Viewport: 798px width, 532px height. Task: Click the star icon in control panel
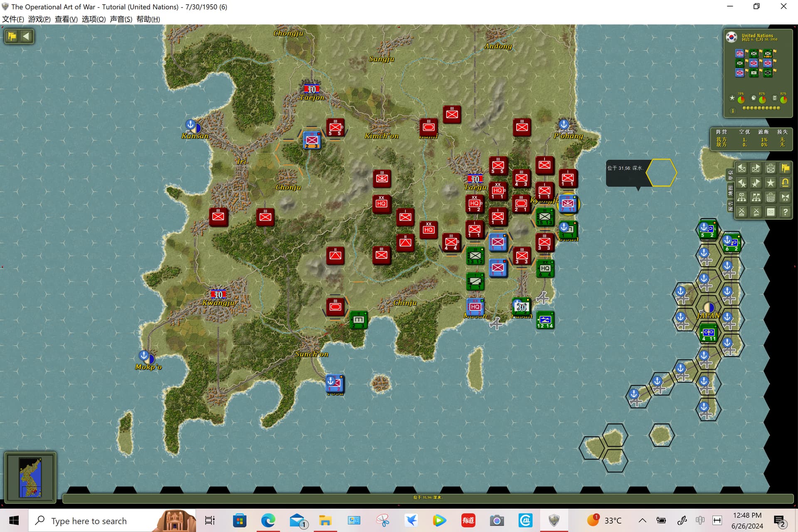click(771, 183)
